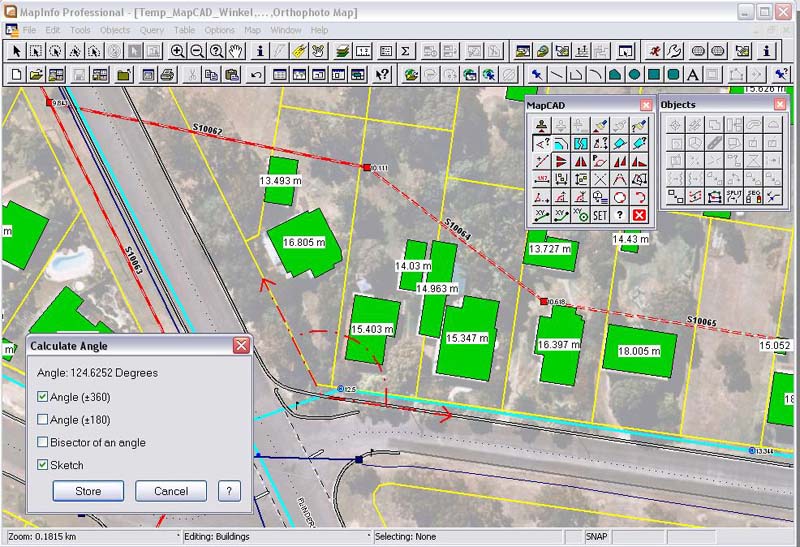Choose the Marquee Select tool

click(36, 51)
